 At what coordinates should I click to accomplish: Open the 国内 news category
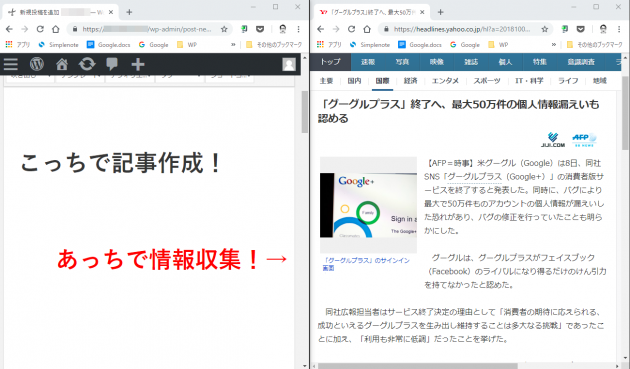(354, 81)
